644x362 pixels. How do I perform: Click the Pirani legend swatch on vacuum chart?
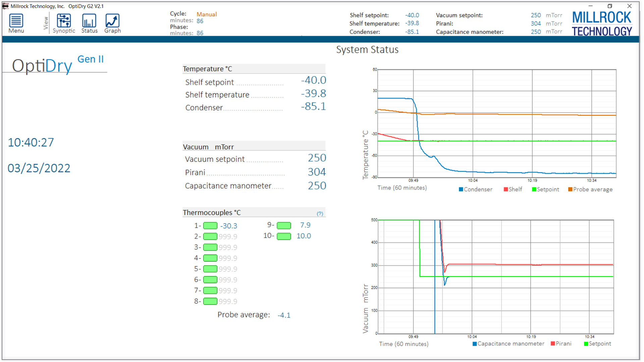(553, 344)
